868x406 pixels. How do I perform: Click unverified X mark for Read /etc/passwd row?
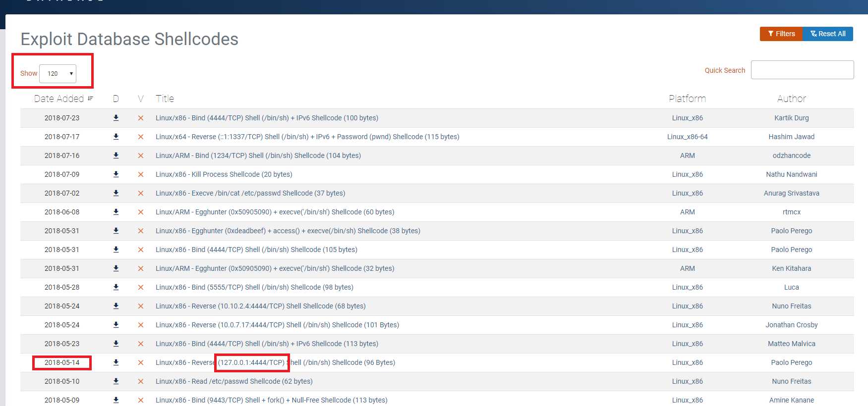141,381
